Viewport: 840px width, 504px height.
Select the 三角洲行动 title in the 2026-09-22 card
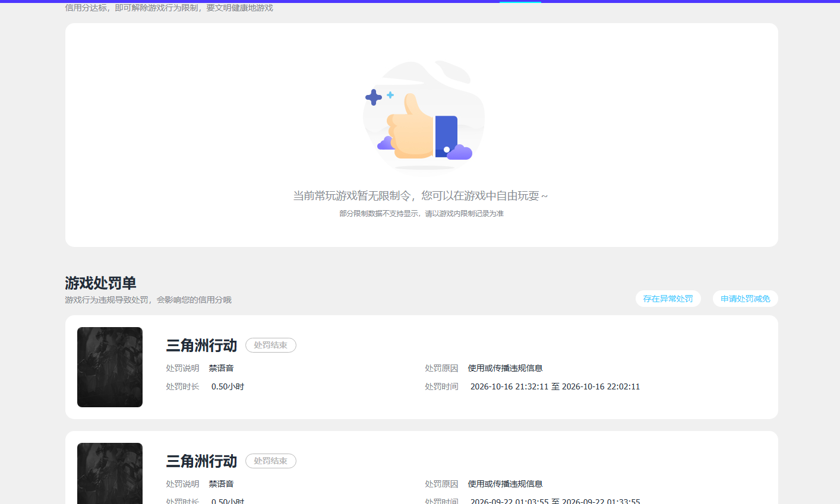coord(201,461)
